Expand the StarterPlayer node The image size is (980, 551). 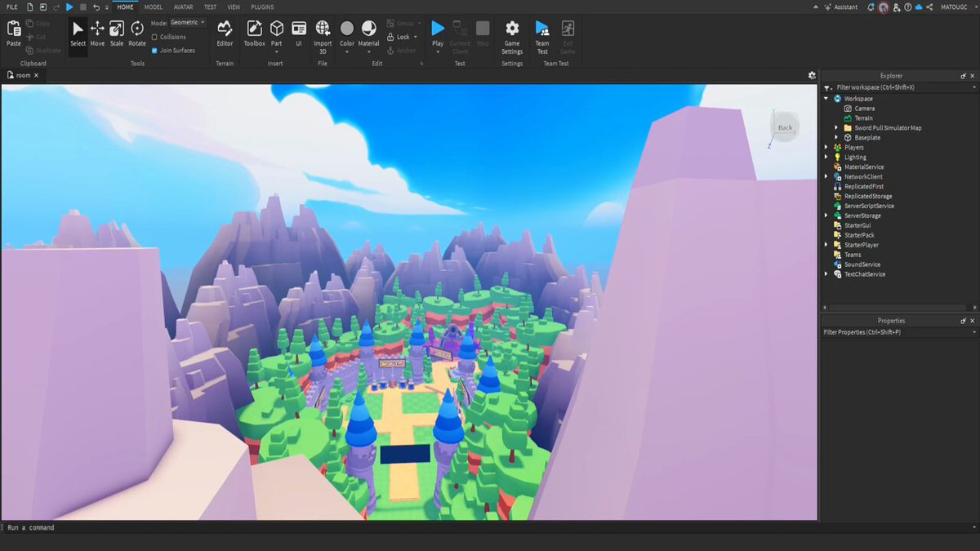pyautogui.click(x=826, y=245)
